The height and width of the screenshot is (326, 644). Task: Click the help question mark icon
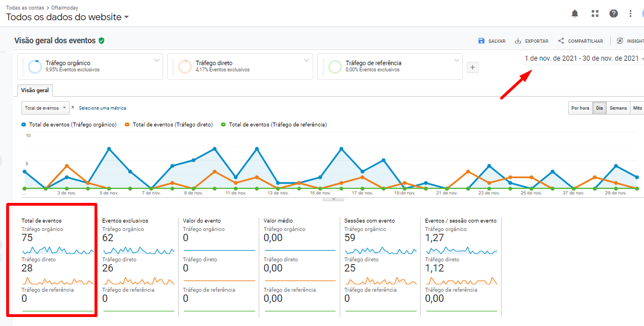pos(614,13)
